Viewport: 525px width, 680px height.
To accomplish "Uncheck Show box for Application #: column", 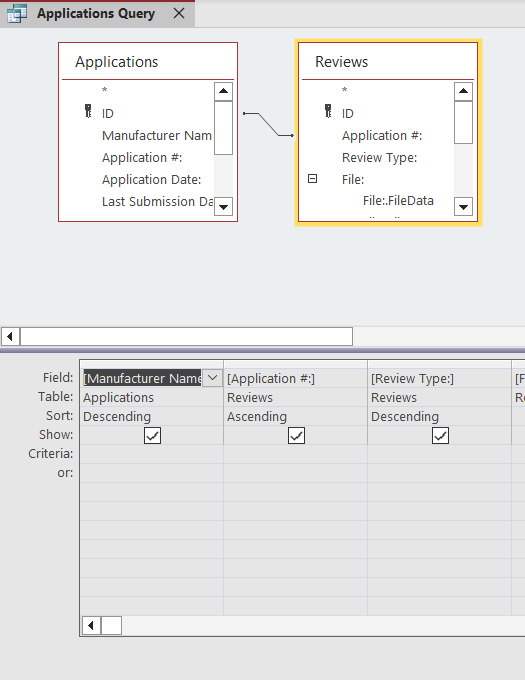I will 296,435.
